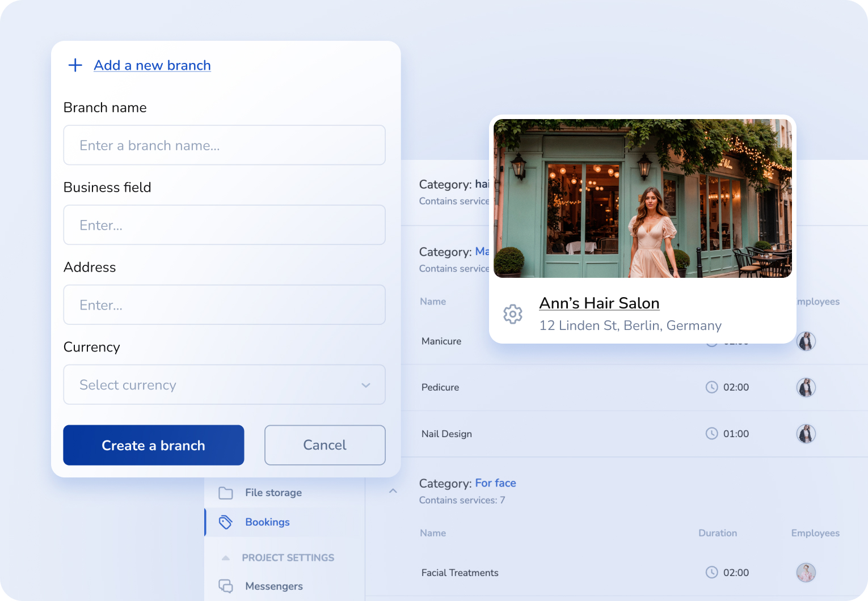Click the Bookings tag icon

coord(226,522)
